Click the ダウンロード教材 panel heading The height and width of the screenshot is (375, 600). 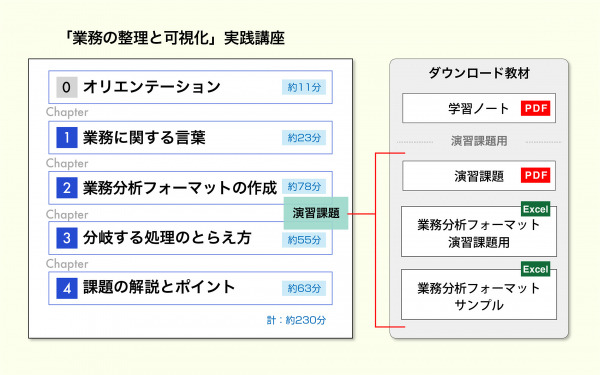coord(479,73)
